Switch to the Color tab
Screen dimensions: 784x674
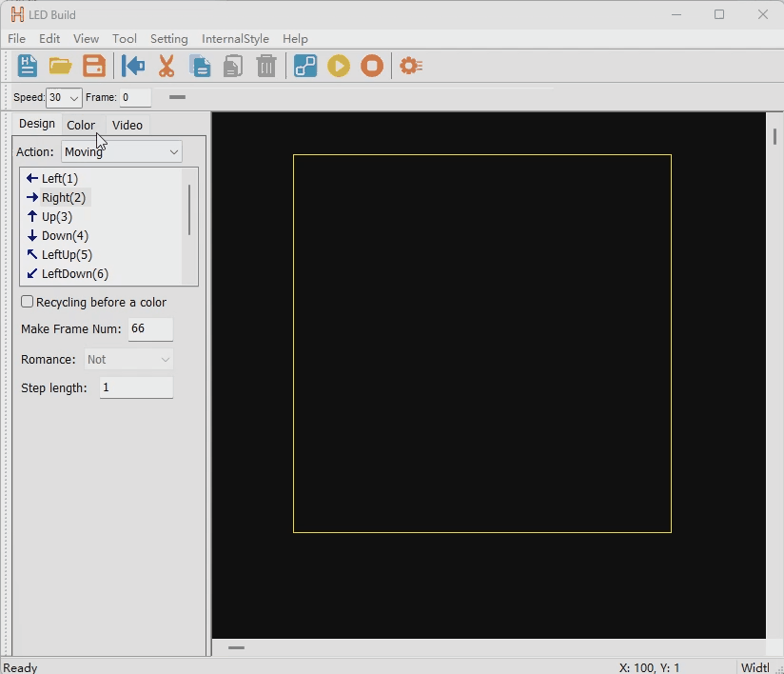point(81,125)
